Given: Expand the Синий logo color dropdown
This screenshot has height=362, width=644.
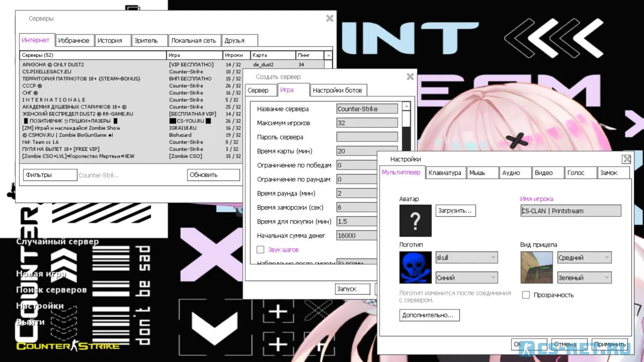Looking at the screenshot, I should coord(466,278).
